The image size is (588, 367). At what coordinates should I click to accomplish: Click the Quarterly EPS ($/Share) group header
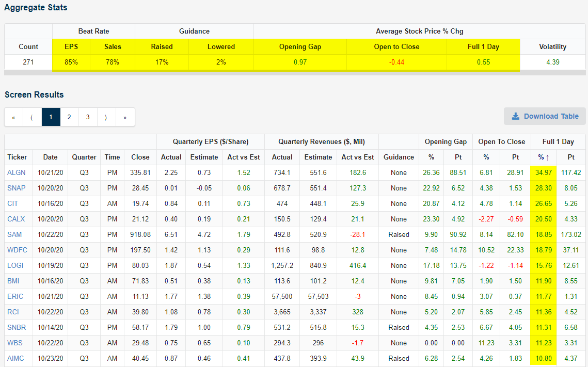(211, 142)
